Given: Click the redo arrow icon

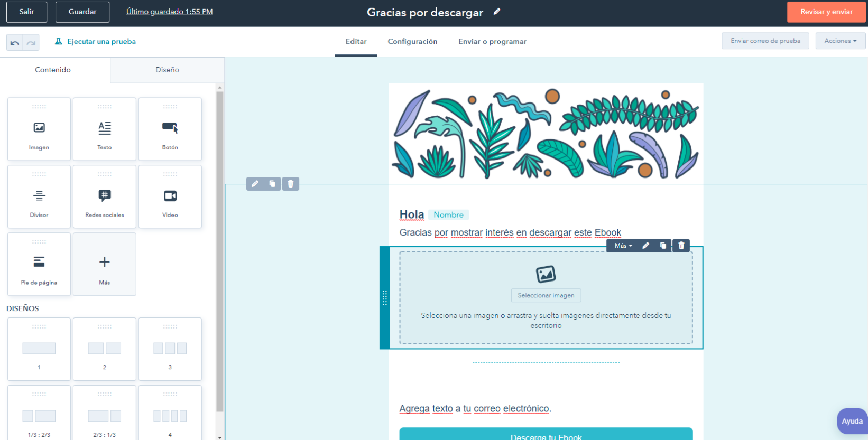Looking at the screenshot, I should (x=31, y=43).
